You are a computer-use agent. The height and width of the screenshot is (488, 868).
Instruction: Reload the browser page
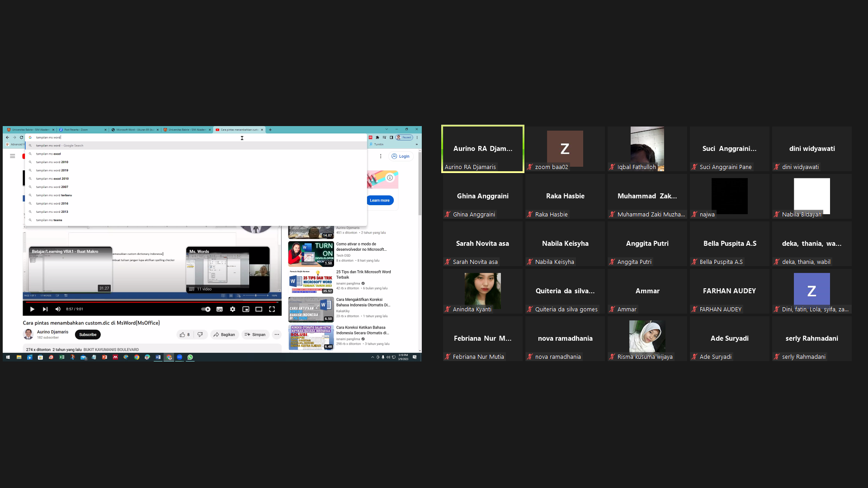[x=21, y=137]
